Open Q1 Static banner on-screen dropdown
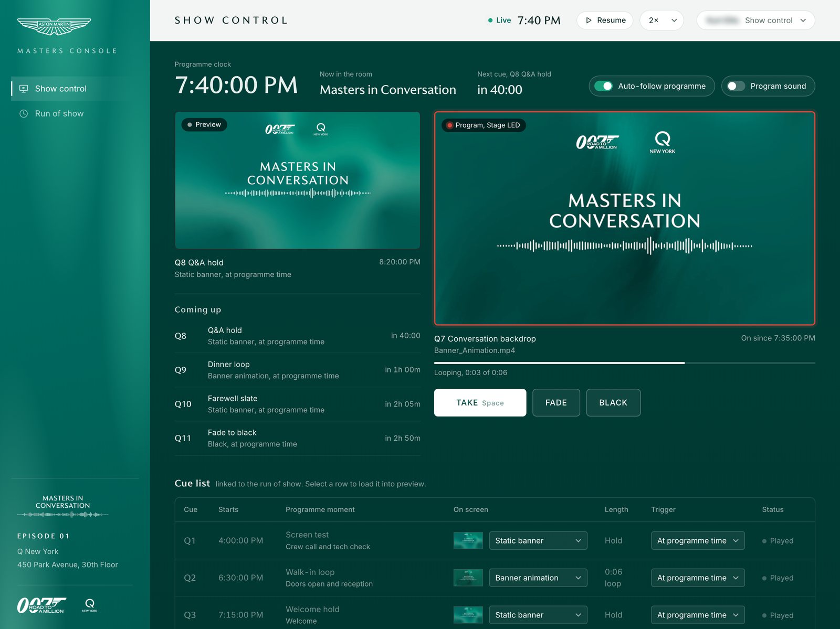Screen dimensions: 840x629 click(x=538, y=541)
